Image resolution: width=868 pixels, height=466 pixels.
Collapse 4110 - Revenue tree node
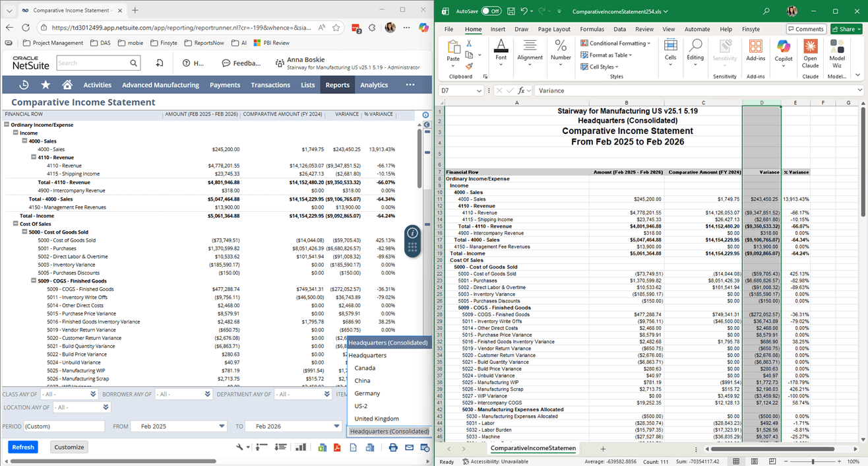coord(34,157)
